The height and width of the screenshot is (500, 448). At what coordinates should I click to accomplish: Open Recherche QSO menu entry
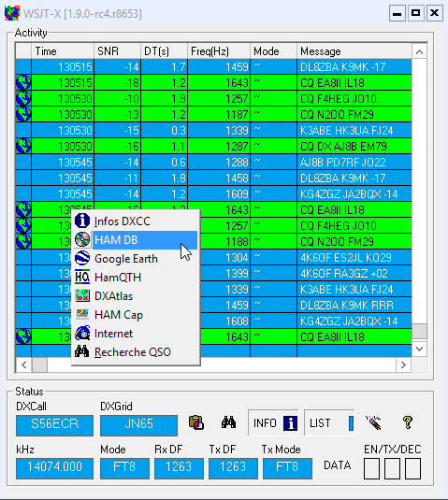point(136,352)
